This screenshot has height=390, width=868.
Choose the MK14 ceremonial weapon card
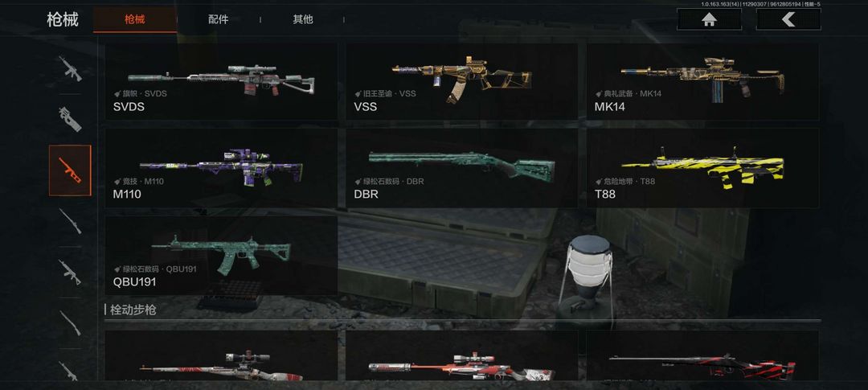click(x=702, y=82)
